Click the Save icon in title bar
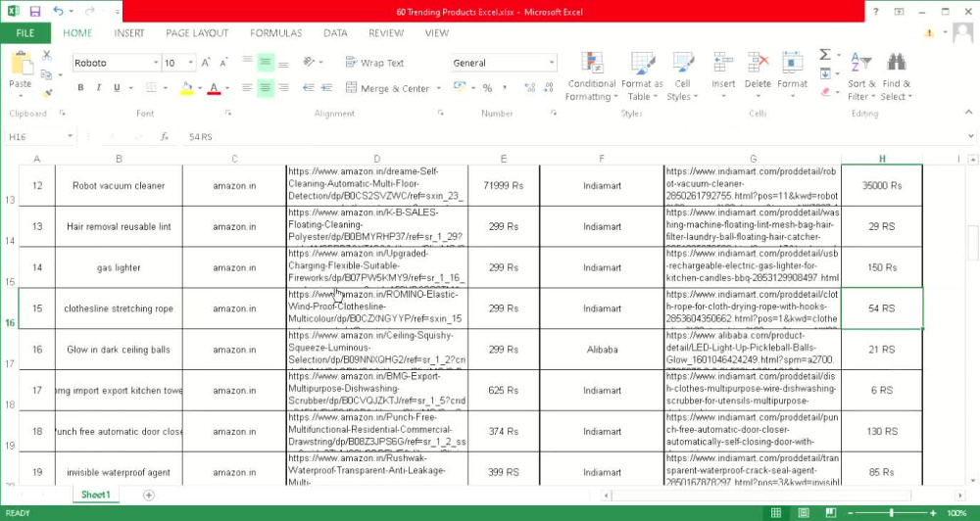The height and width of the screenshot is (521, 980). (35, 11)
